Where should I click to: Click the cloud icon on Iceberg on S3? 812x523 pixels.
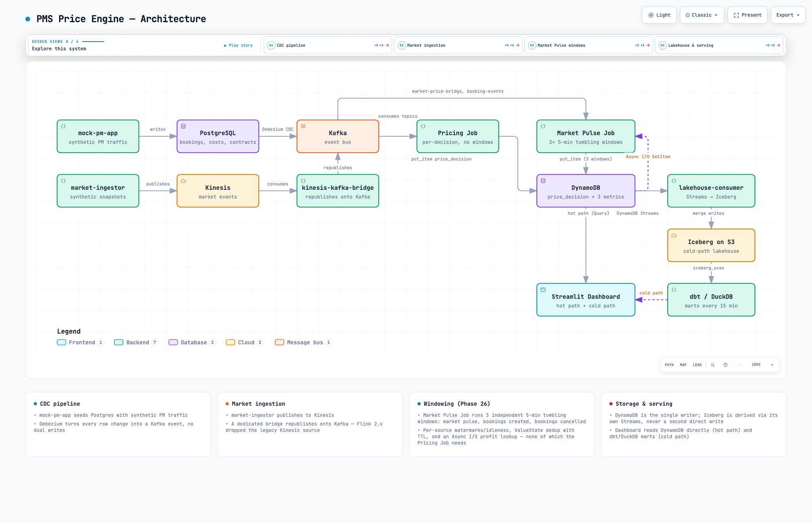pos(674,235)
